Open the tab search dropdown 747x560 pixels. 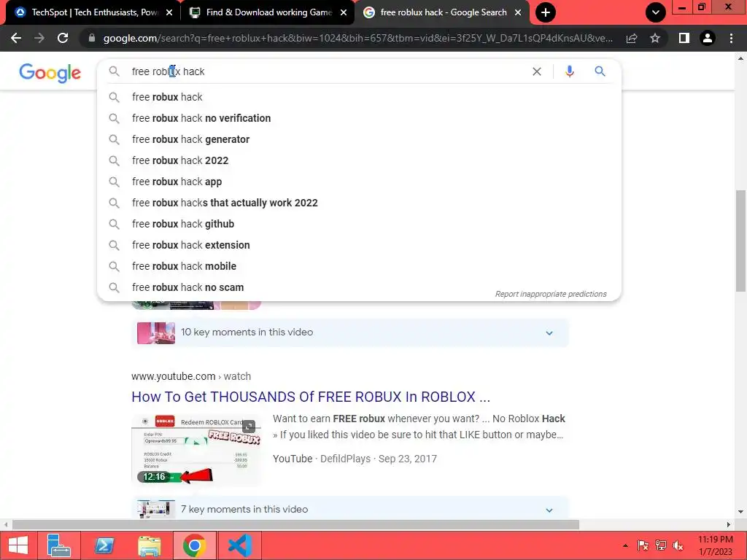[656, 12]
